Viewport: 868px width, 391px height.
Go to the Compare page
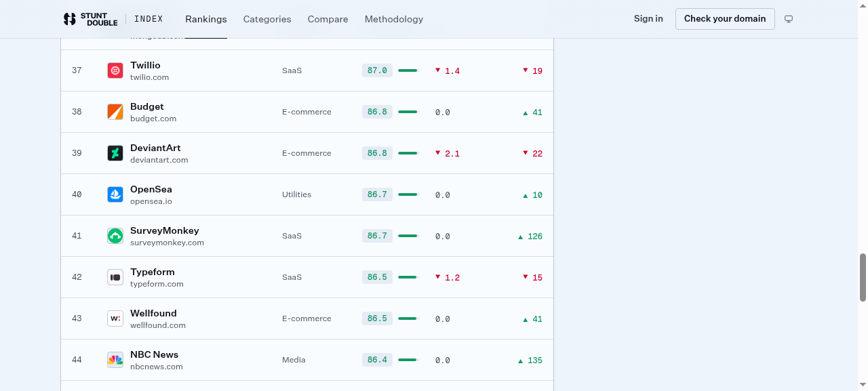(328, 19)
